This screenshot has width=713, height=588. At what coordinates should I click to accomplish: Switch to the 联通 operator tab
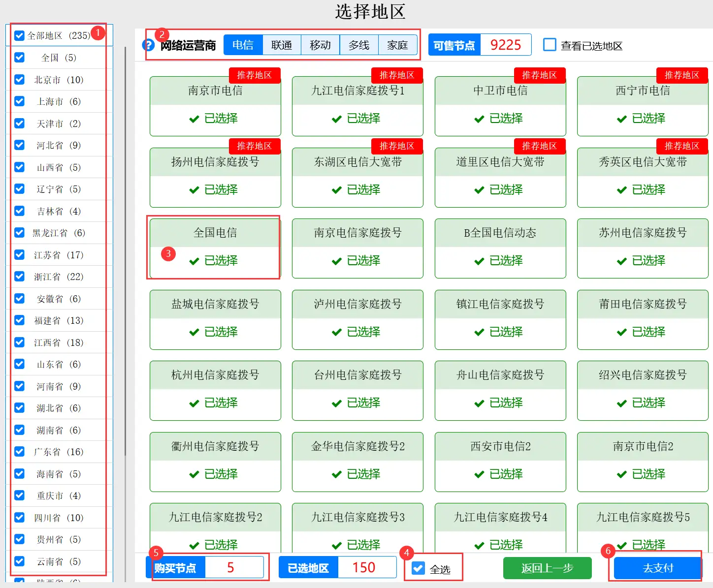[282, 45]
